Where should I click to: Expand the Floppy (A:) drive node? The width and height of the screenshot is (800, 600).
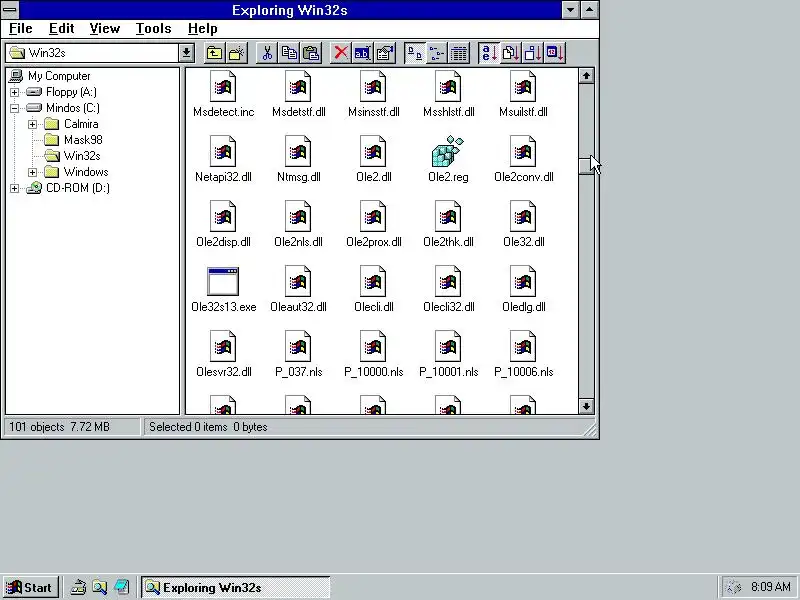(15, 92)
